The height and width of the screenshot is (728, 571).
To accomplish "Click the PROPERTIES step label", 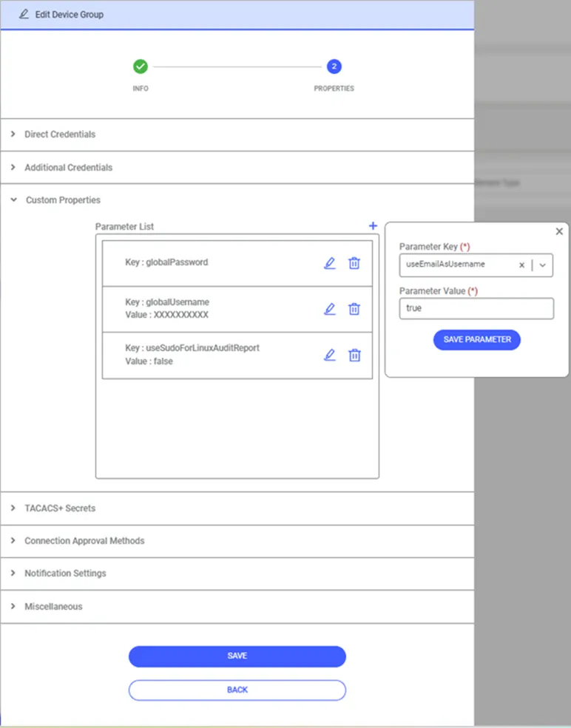I will pos(334,88).
